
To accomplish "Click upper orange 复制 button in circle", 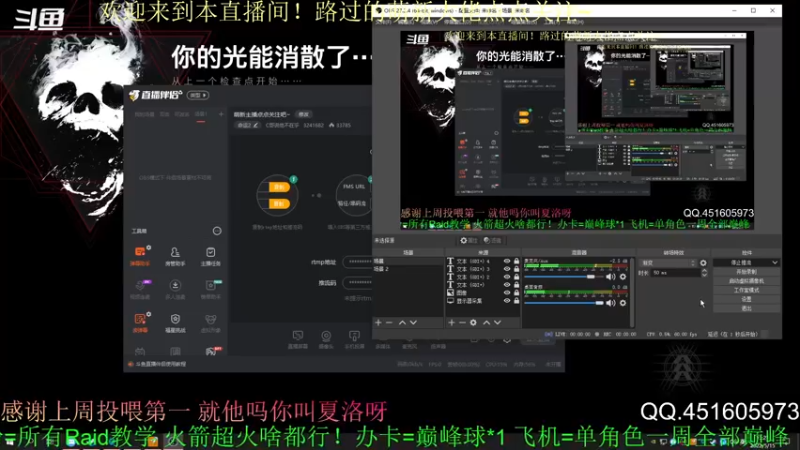I will tap(279, 187).
